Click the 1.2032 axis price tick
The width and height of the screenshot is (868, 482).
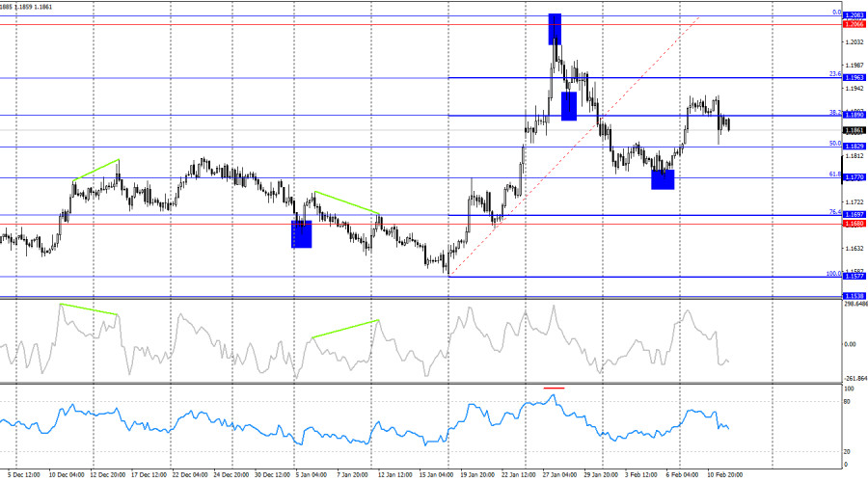(854, 42)
